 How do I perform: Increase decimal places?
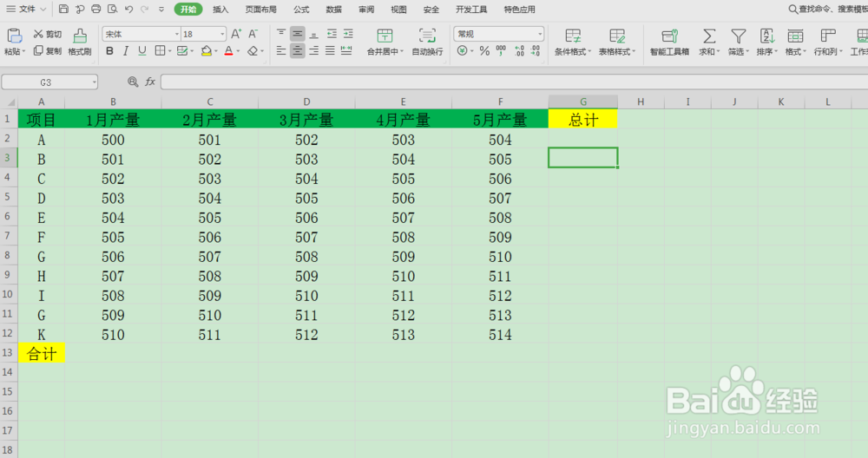click(519, 51)
